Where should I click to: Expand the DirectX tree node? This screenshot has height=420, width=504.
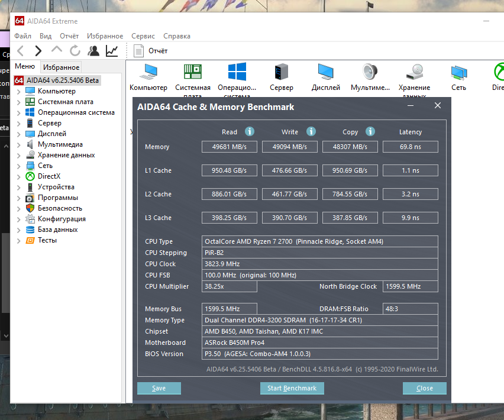pyautogui.click(x=19, y=176)
